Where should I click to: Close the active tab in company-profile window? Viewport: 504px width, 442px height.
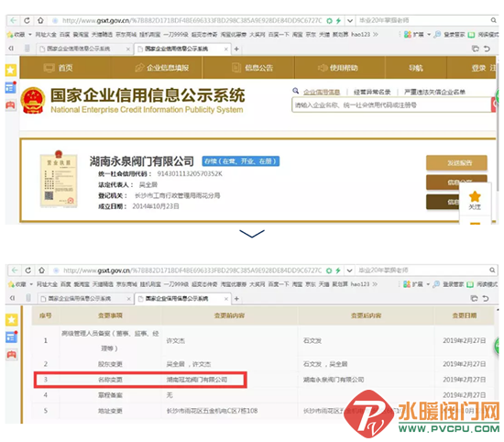[x=226, y=49]
